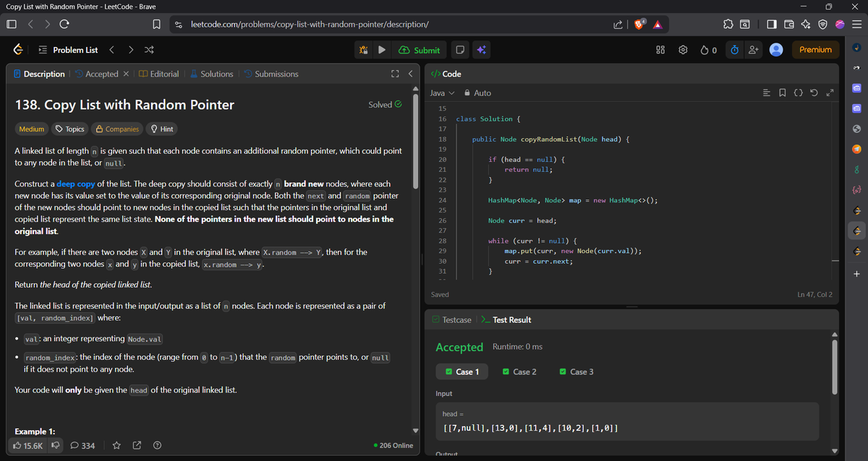This screenshot has height=461, width=868.
Task: Submit the solution
Action: point(420,50)
